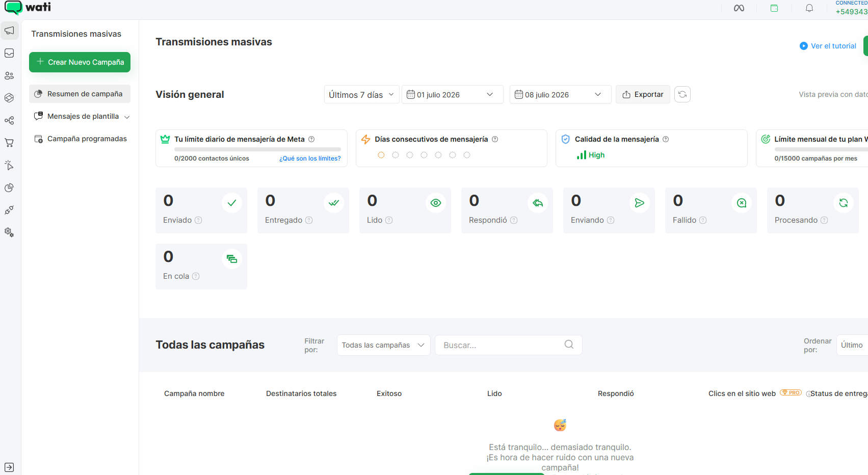Image resolution: width=868 pixels, height=475 pixels.
Task: Open the Settings gear sidebar icon
Action: [x=9, y=232]
